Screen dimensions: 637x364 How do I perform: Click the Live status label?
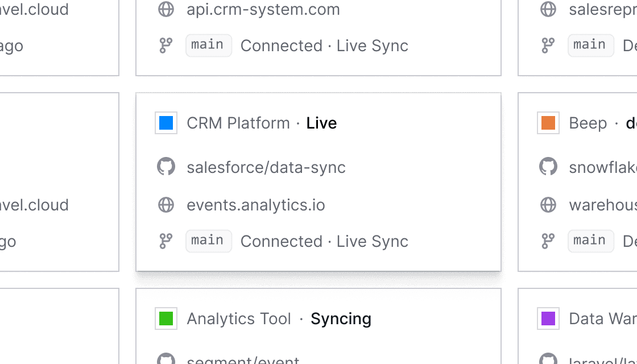[321, 123]
